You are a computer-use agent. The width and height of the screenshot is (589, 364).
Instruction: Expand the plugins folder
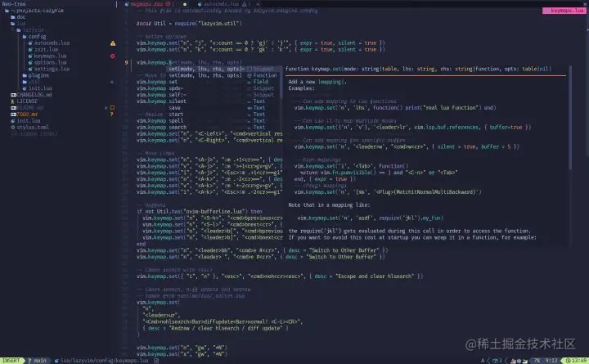(36, 75)
